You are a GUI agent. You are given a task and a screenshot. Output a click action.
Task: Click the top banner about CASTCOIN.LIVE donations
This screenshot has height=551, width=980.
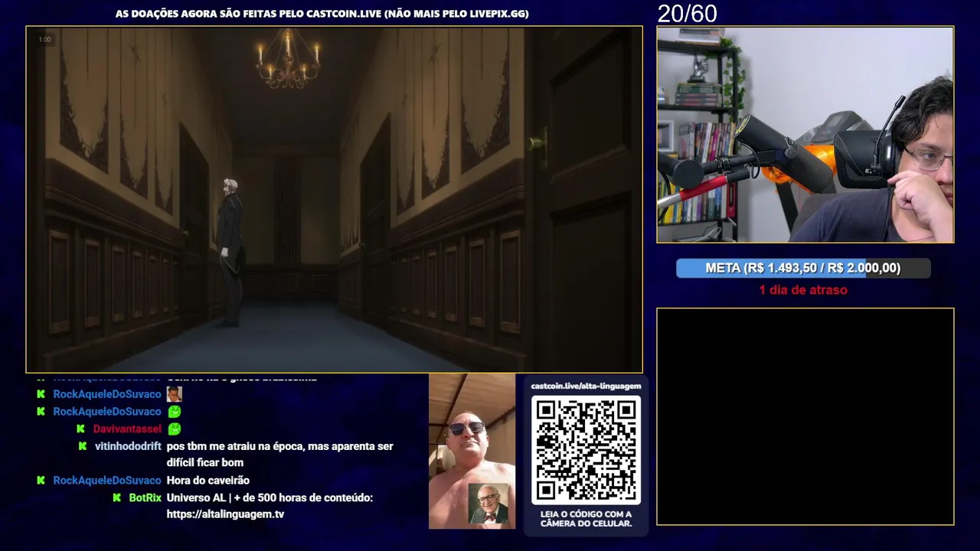click(x=322, y=14)
